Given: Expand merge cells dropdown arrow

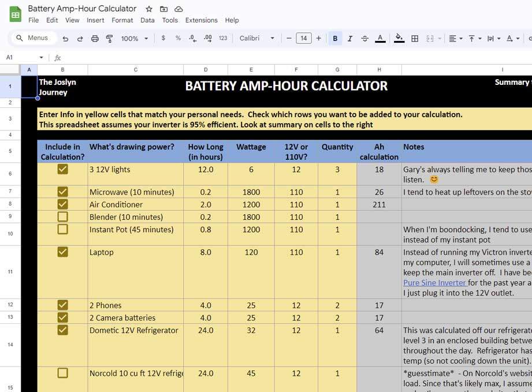Looking at the screenshot, I should coord(440,39).
